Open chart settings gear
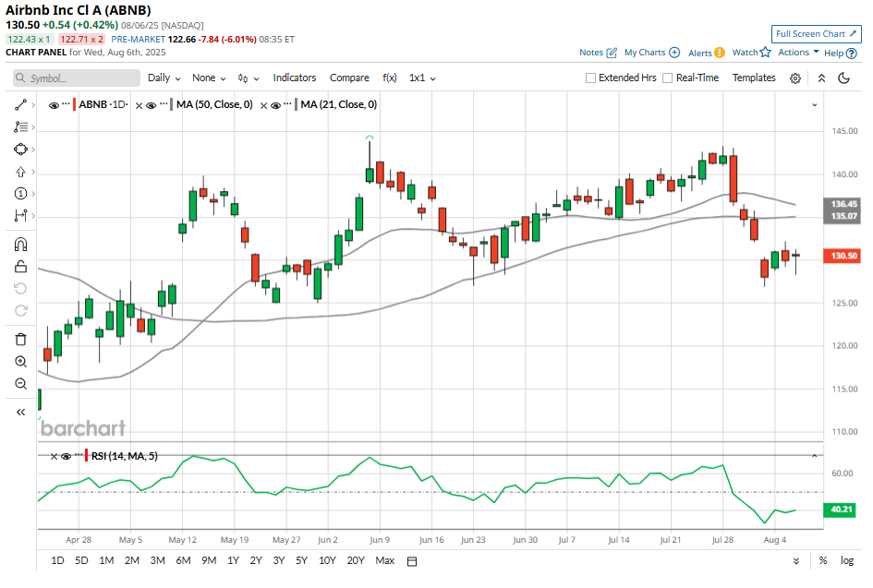The height and width of the screenshot is (588, 873). 795,78
